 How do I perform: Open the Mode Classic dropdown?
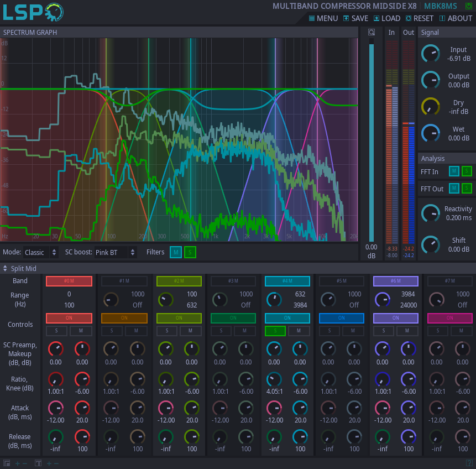coord(41,252)
